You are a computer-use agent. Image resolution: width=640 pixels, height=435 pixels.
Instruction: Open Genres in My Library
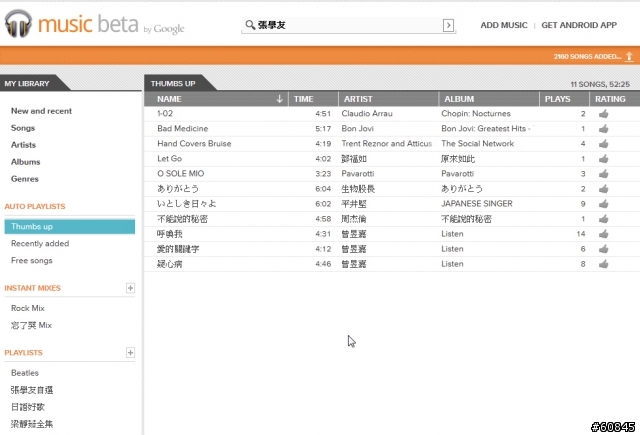coord(24,179)
